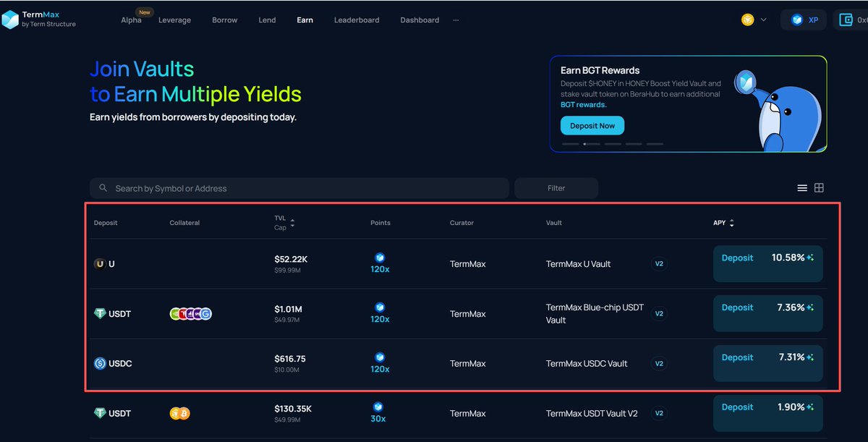Click the USDC token icon
868x442 pixels.
(100, 363)
